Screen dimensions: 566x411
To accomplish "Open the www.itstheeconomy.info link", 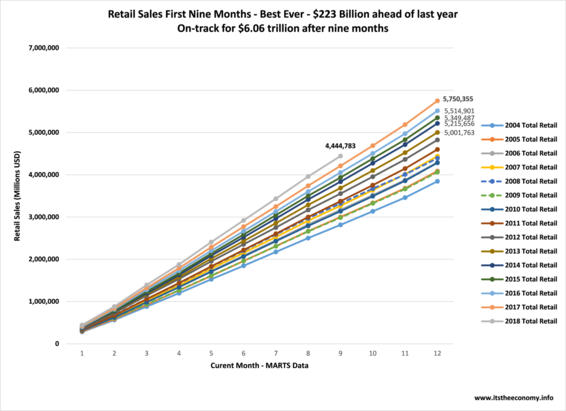I will click(514, 398).
